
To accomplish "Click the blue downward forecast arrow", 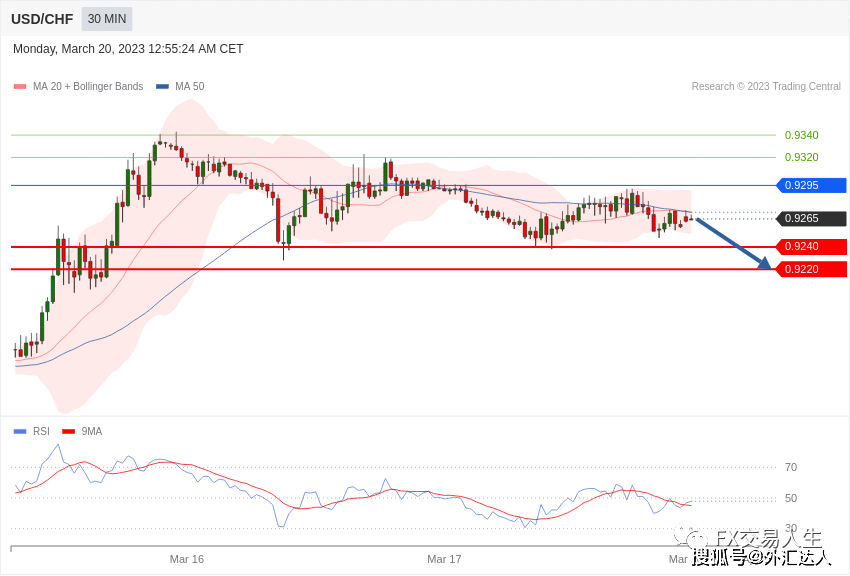I will click(733, 243).
